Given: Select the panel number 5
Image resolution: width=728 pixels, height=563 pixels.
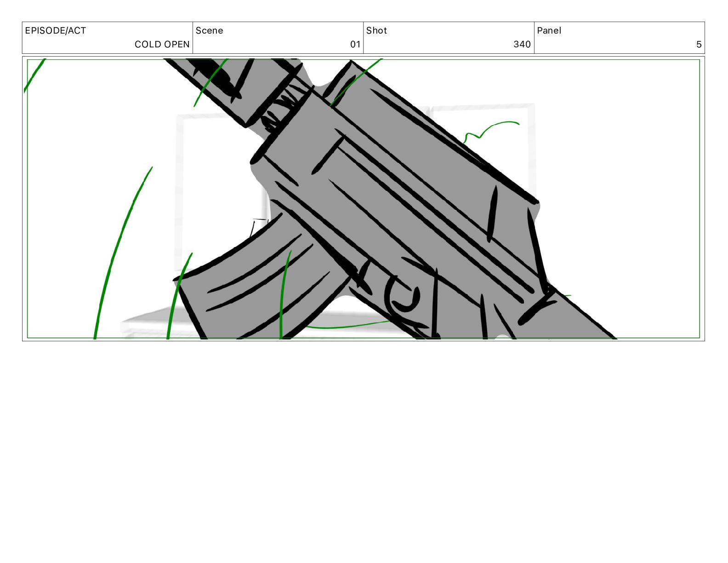Looking at the screenshot, I should (x=699, y=45).
